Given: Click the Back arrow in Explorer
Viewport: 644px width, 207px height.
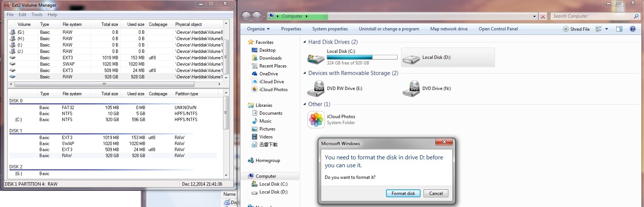Looking at the screenshot, I should coord(246,16).
